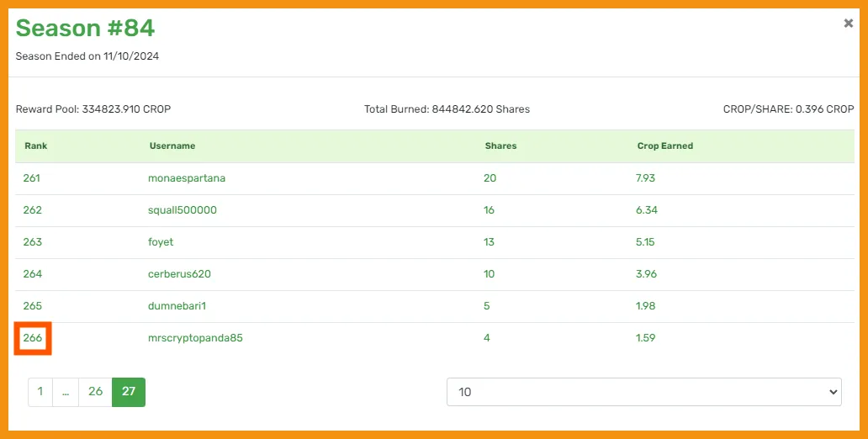Click rank 261 in the table
This screenshot has height=439, width=868.
32,178
